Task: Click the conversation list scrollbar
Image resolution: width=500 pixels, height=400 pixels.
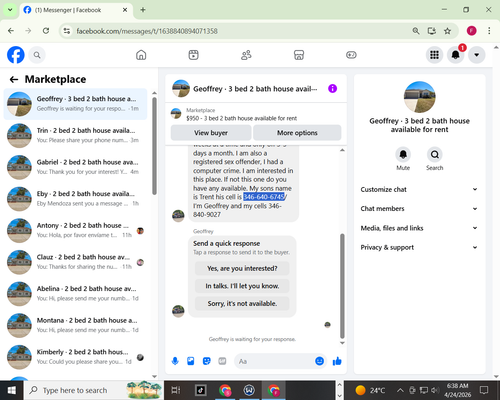Action: [x=154, y=146]
